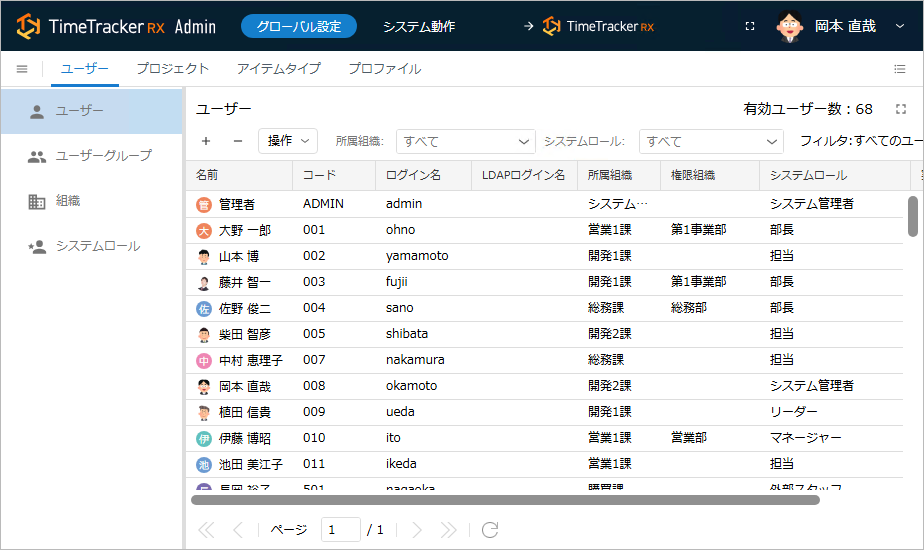
Task: Open the 岡本 直哉 account menu
Action: 842,27
